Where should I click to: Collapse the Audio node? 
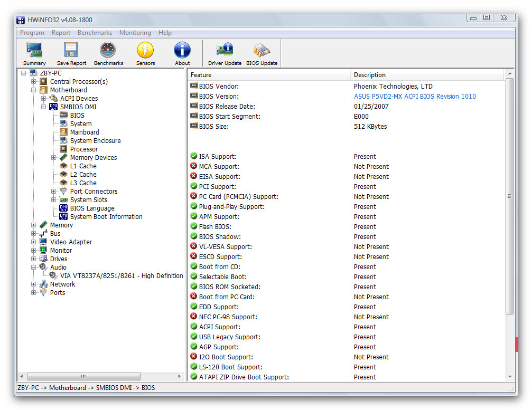click(x=34, y=267)
